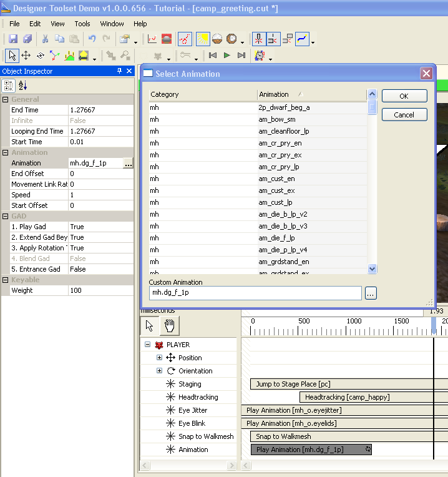Image resolution: width=448 pixels, height=477 pixels.
Task: Open the Window menu
Action: pos(112,24)
